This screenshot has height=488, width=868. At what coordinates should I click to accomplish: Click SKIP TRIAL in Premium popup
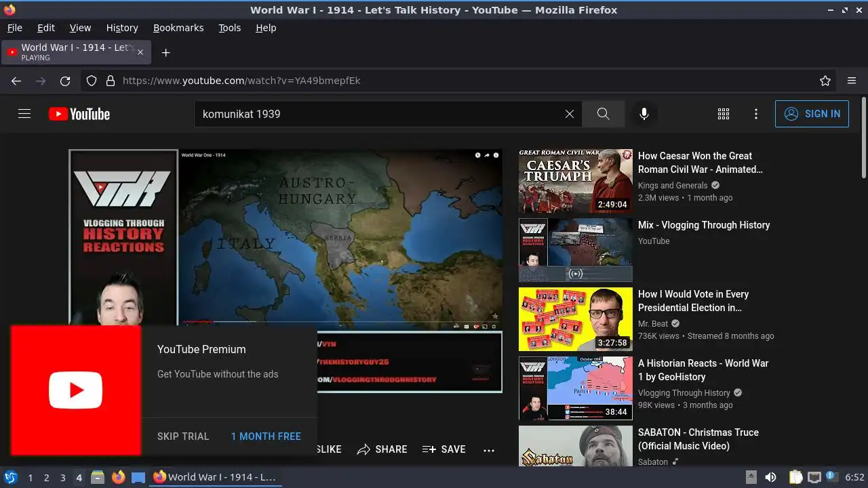[183, 436]
